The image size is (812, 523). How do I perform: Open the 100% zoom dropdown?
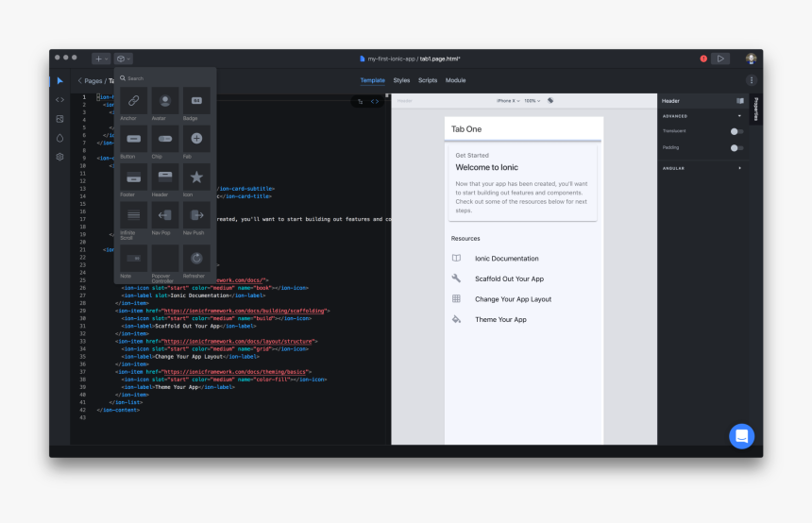[532, 101]
